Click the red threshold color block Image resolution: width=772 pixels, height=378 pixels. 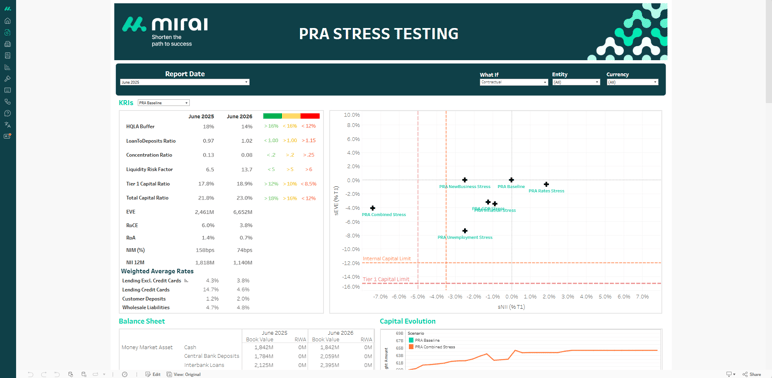click(x=310, y=116)
